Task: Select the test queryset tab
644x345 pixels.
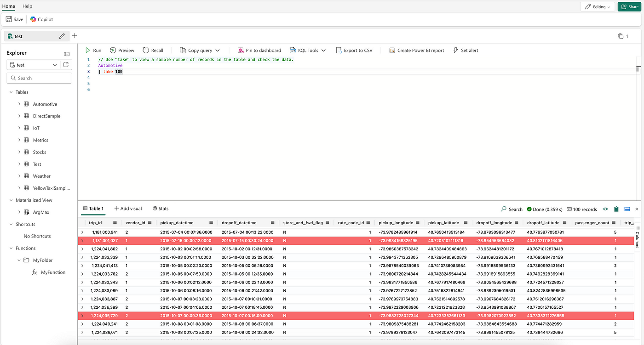Action: pos(36,36)
